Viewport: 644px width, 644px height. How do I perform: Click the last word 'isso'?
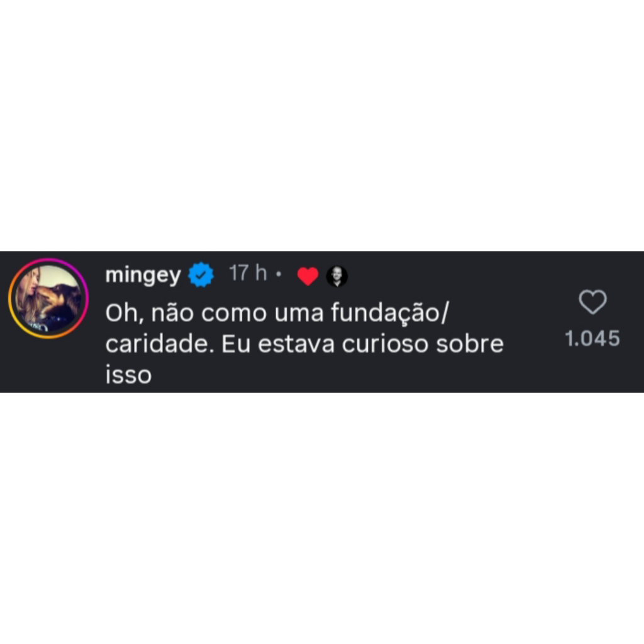point(128,375)
